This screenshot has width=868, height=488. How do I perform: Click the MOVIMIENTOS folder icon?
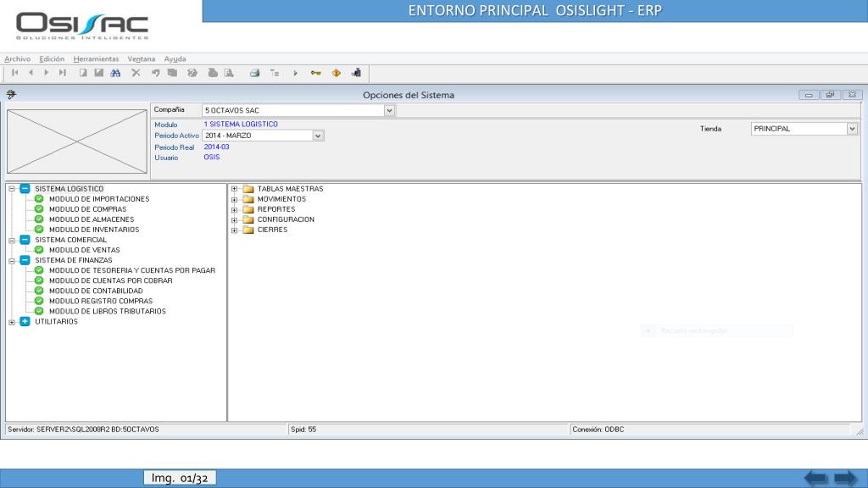click(248, 199)
